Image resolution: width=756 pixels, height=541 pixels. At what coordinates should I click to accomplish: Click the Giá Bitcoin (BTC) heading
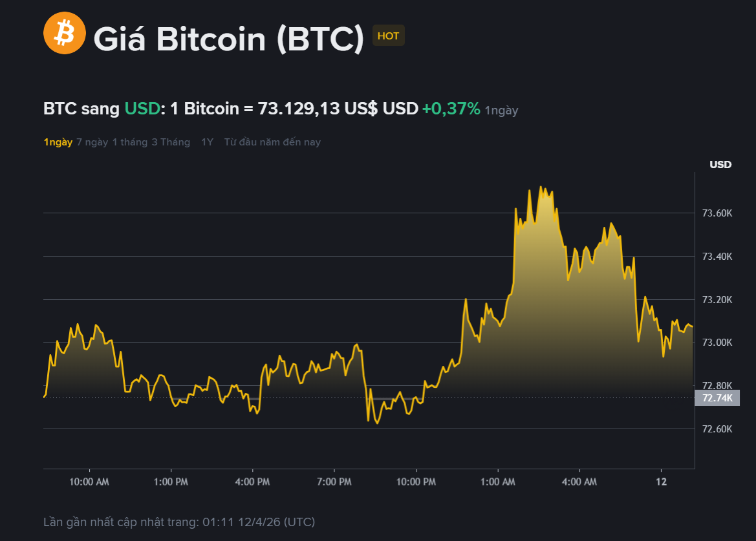[x=229, y=39]
